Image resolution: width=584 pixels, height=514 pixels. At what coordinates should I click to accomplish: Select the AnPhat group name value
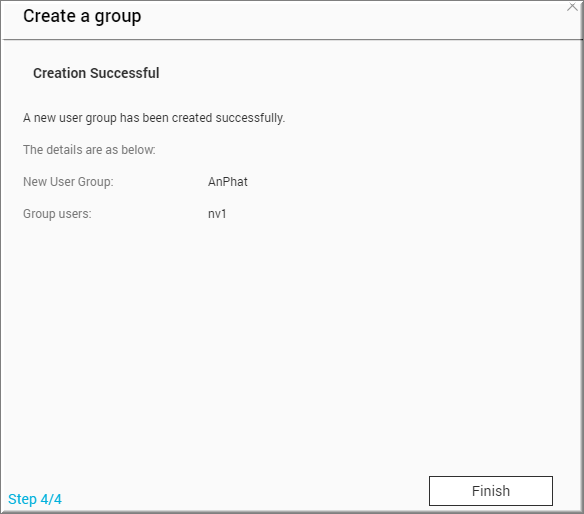tap(228, 182)
